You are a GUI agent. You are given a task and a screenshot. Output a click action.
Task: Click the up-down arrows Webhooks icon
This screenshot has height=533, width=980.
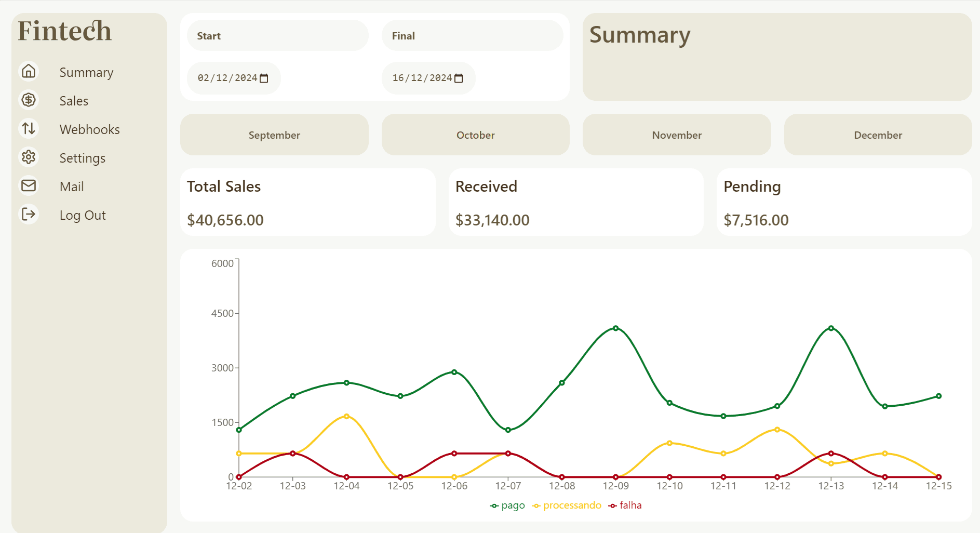(29, 128)
